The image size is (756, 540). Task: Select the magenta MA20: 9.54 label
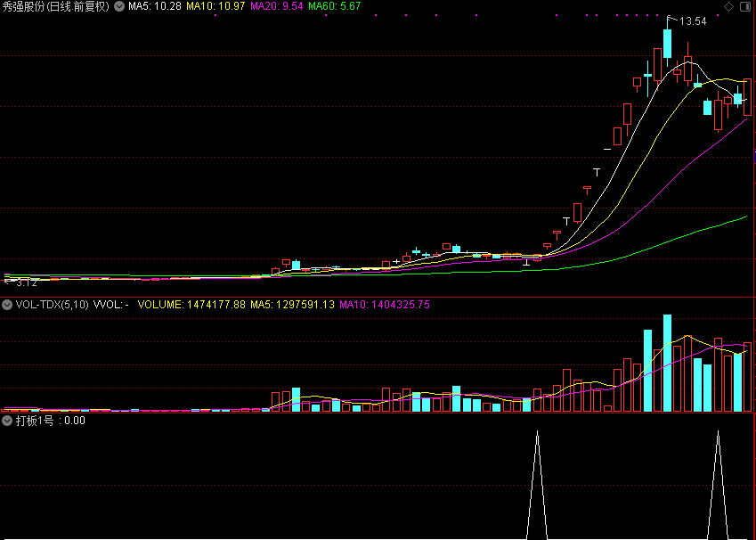click(277, 6)
